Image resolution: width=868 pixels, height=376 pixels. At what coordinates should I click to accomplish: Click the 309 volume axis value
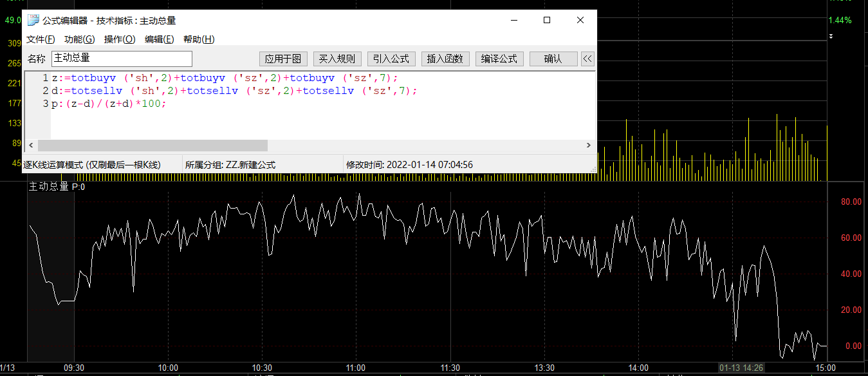(14, 43)
